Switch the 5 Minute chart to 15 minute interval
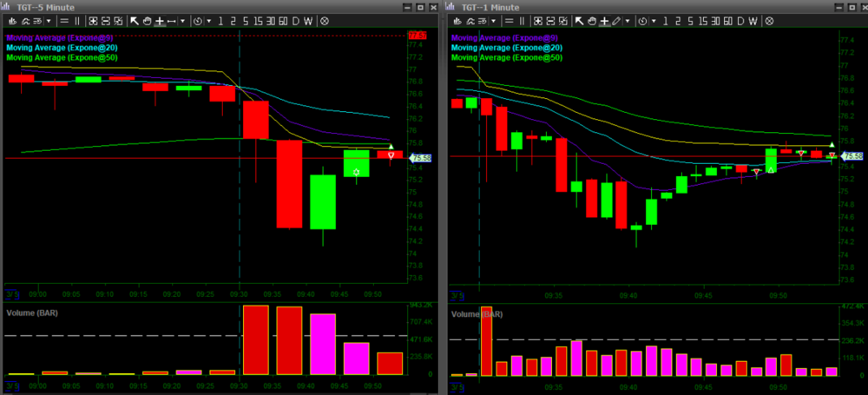The width and height of the screenshot is (868, 395). pos(259,20)
